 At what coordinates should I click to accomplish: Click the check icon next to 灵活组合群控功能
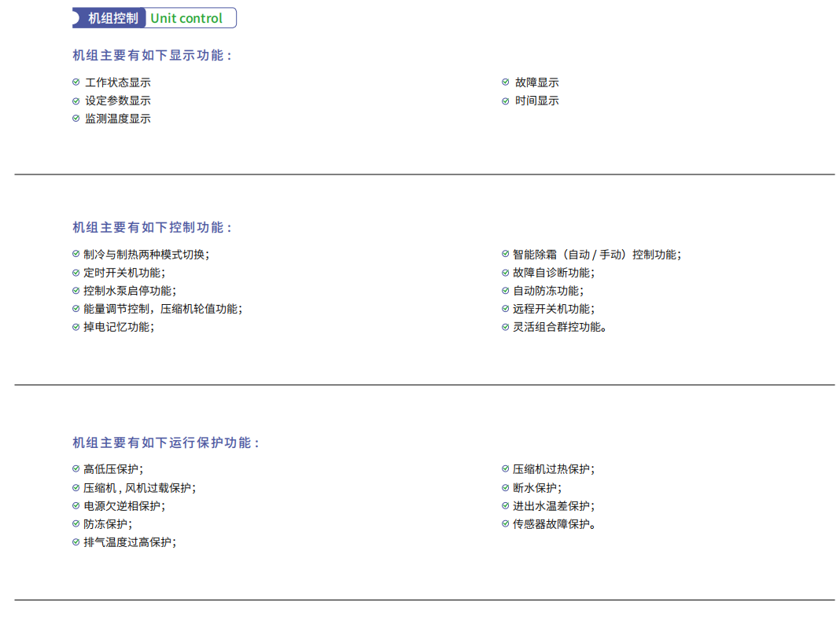506,327
